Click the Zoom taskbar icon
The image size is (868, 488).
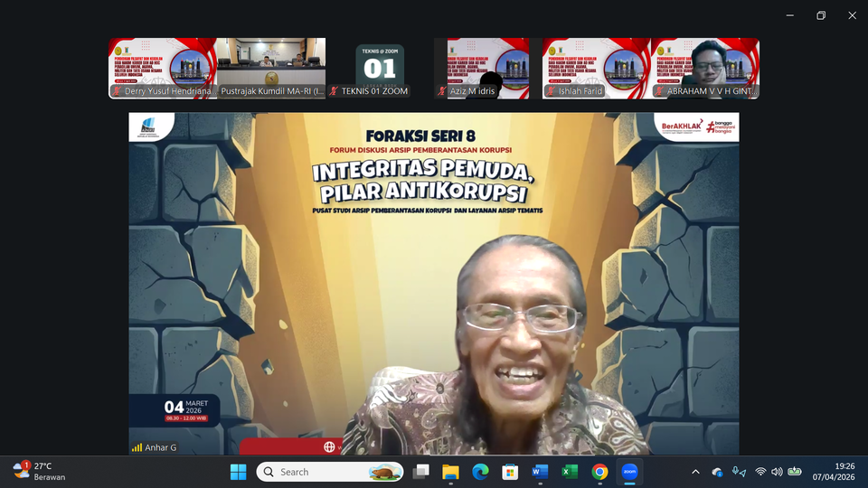pyautogui.click(x=629, y=472)
